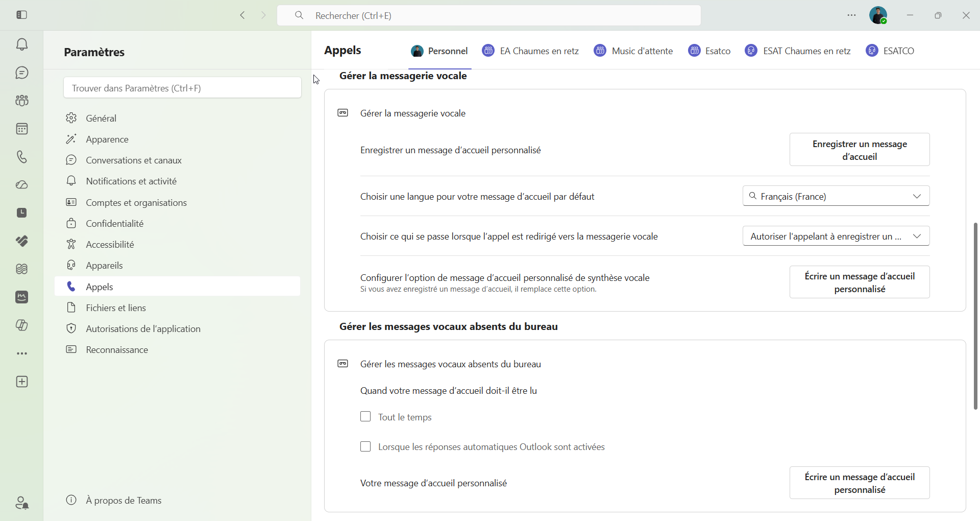This screenshot has height=521, width=980.
Task: Switch to the EA Chaumes en retz tab
Action: pyautogui.click(x=530, y=51)
